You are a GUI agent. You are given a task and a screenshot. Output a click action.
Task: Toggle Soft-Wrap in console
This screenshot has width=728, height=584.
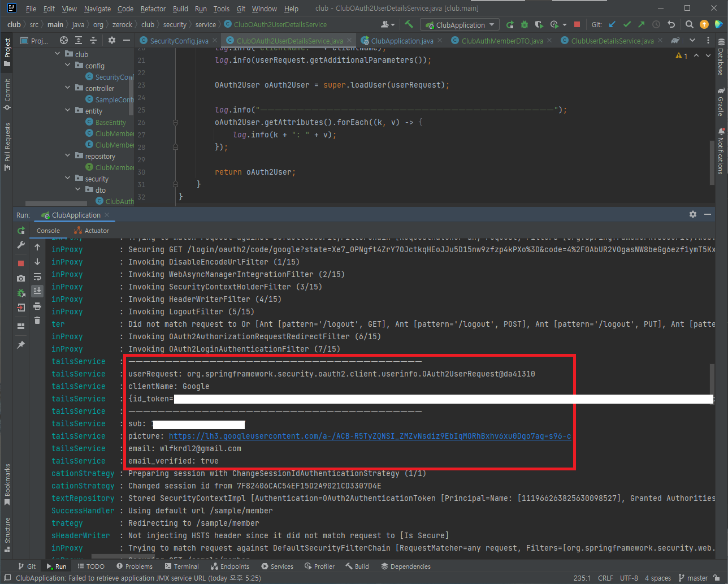click(37, 276)
